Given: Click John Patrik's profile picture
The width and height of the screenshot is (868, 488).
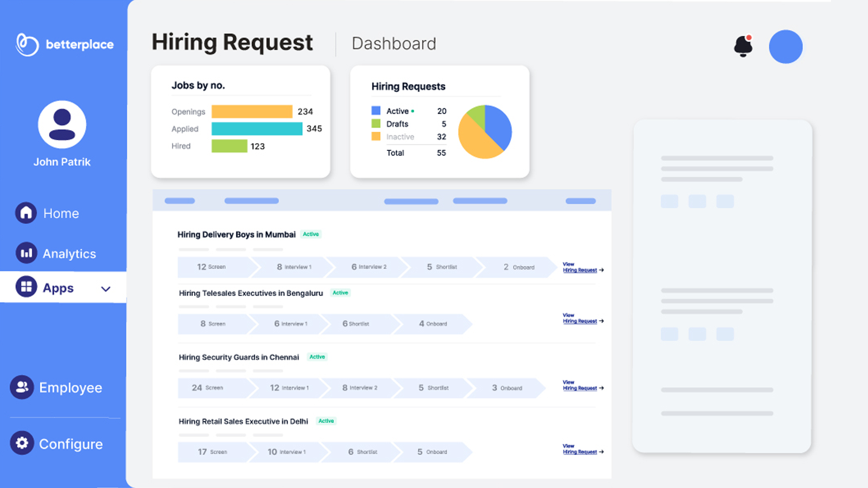Looking at the screenshot, I should click(62, 124).
